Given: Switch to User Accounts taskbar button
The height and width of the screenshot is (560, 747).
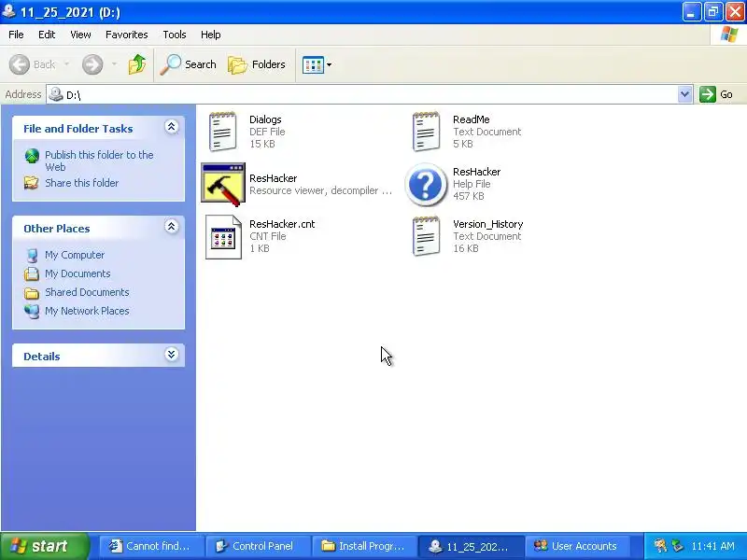Looking at the screenshot, I should [x=577, y=546].
